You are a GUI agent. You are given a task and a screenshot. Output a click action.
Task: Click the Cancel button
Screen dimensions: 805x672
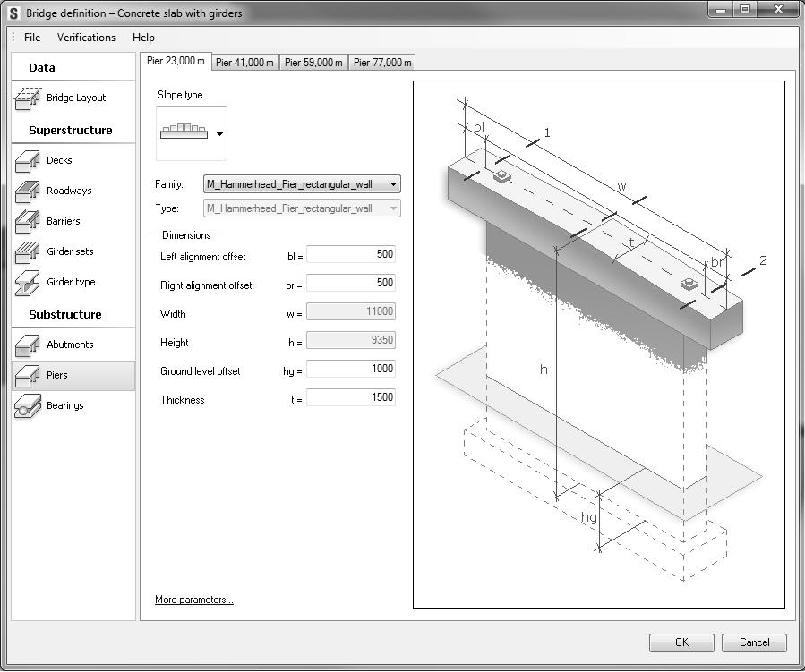754,642
